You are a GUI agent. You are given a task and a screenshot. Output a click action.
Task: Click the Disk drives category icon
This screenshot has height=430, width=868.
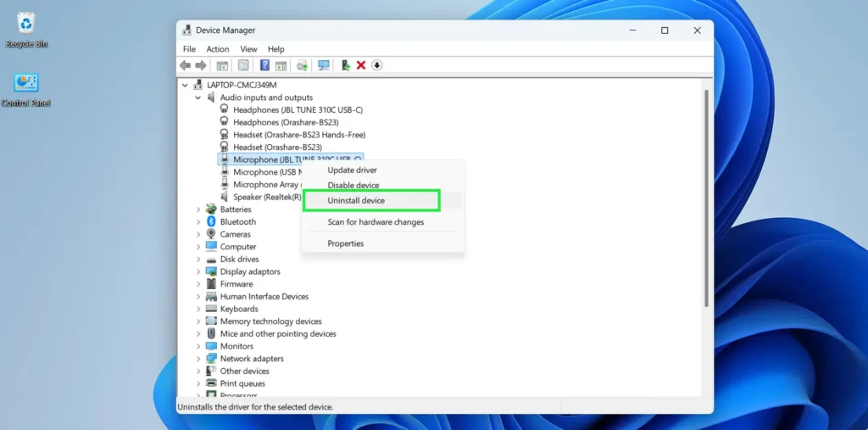[x=211, y=260]
